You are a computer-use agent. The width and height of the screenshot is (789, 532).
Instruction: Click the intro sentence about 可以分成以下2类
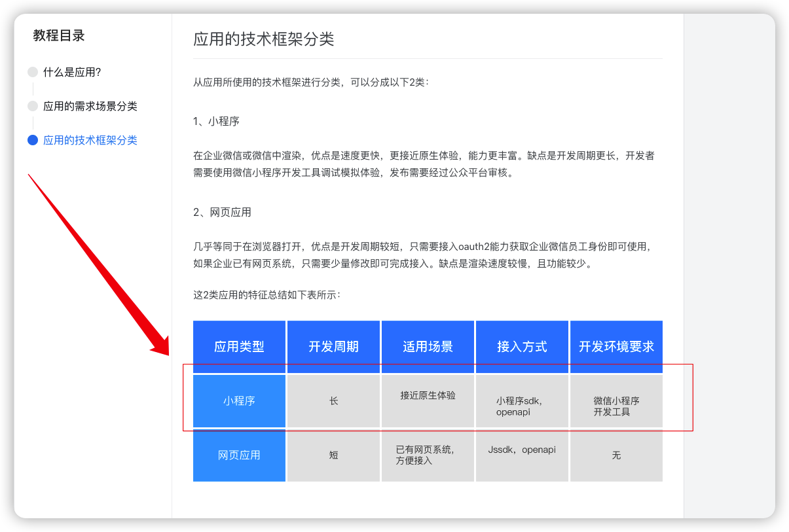[310, 82]
